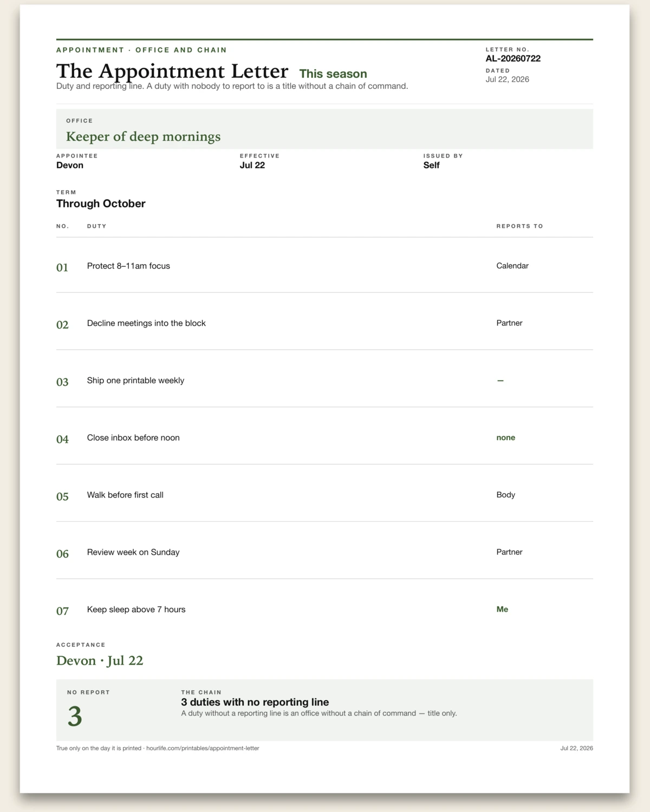650x812 pixels.
Task: Click the acceptance signature 'Devon · Jul 22'
Action: click(100, 660)
